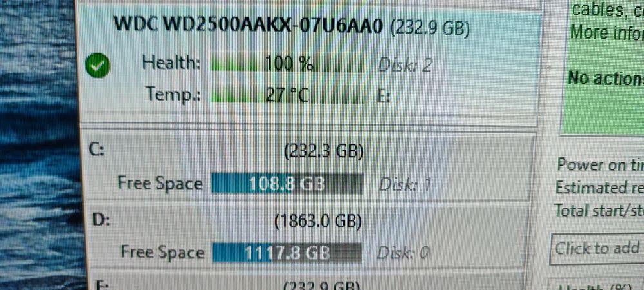Image resolution: width=644 pixels, height=290 pixels.
Task: Click the "Total start/st..." count label
Action: (599, 211)
